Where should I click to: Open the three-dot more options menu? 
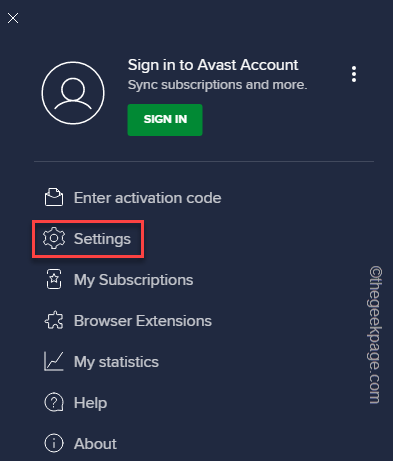point(354,74)
